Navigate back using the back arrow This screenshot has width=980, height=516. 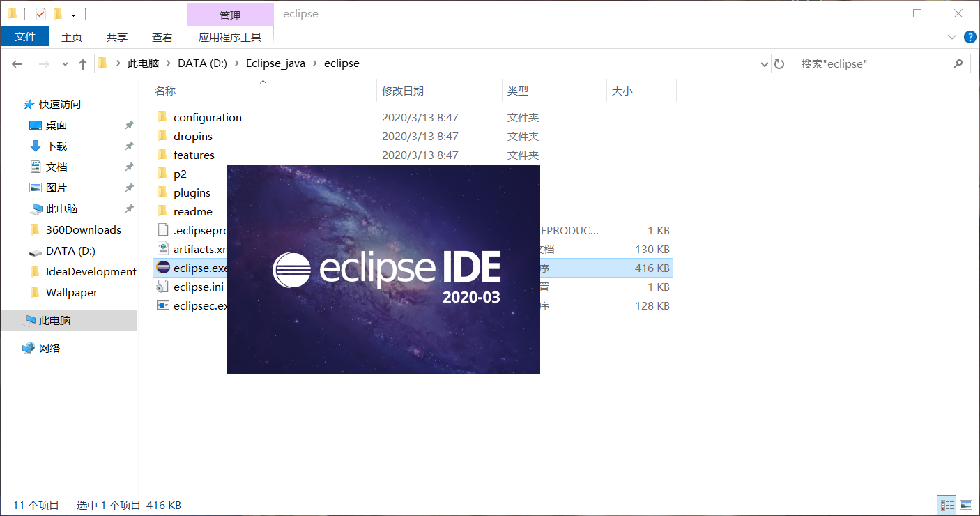click(17, 63)
